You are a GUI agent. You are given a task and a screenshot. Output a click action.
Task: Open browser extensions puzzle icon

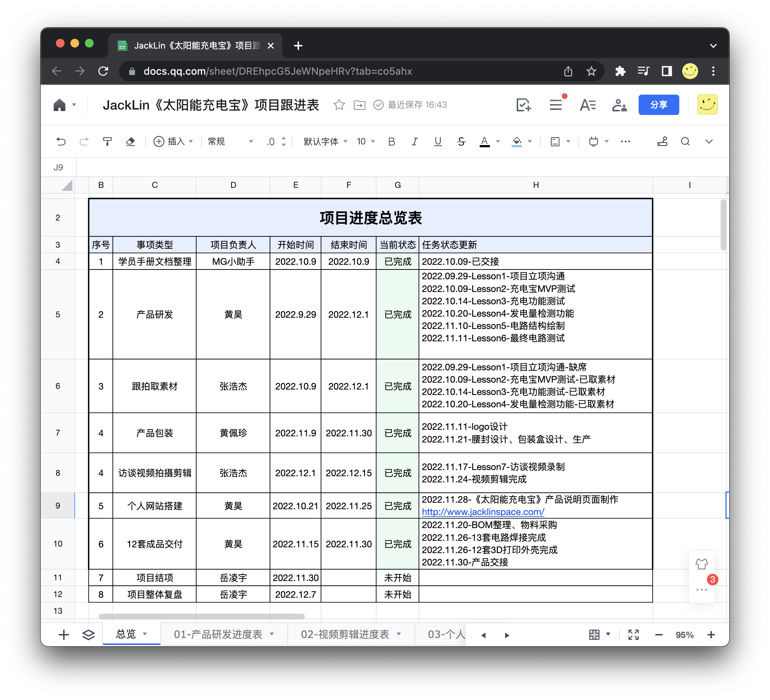coord(620,71)
